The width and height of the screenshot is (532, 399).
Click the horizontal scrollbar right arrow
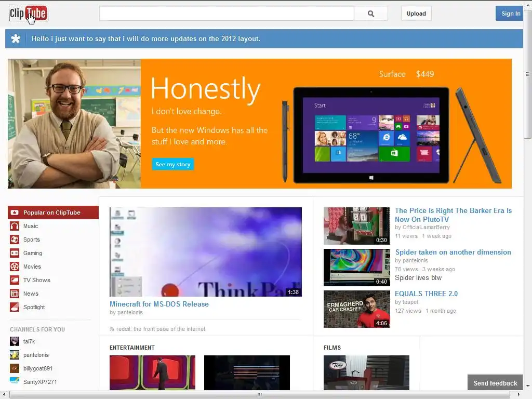(x=518, y=395)
